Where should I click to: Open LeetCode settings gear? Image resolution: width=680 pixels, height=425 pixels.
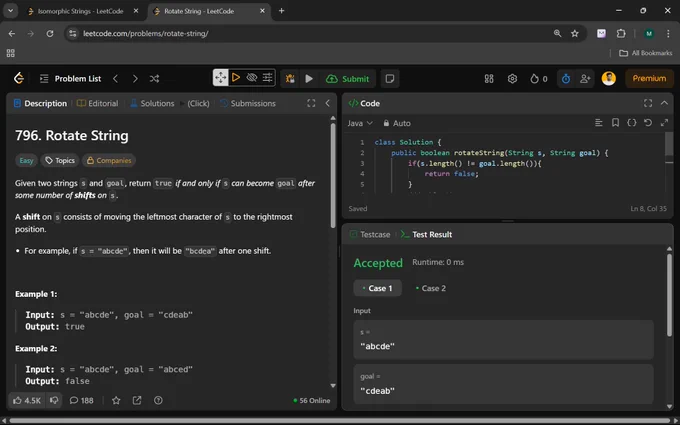coord(512,78)
